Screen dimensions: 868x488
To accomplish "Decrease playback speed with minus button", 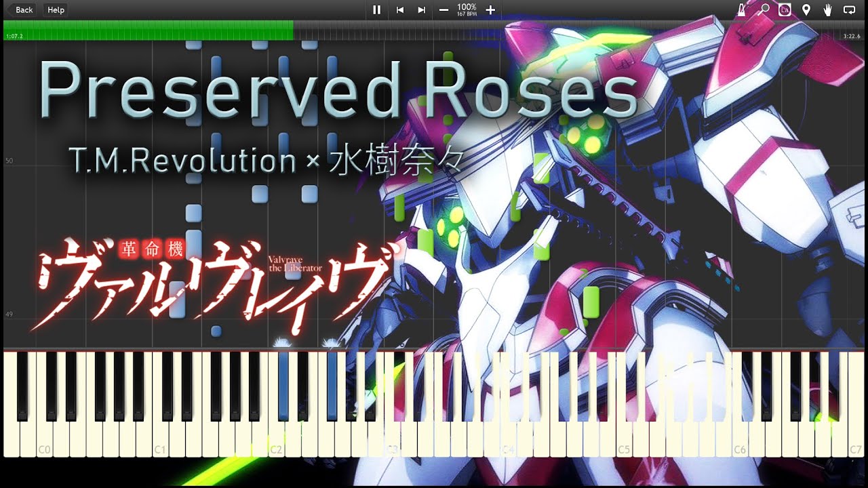I will coord(443,9).
